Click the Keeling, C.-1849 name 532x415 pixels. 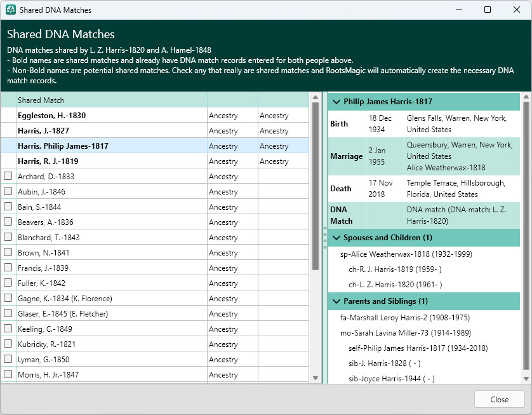[45, 329]
